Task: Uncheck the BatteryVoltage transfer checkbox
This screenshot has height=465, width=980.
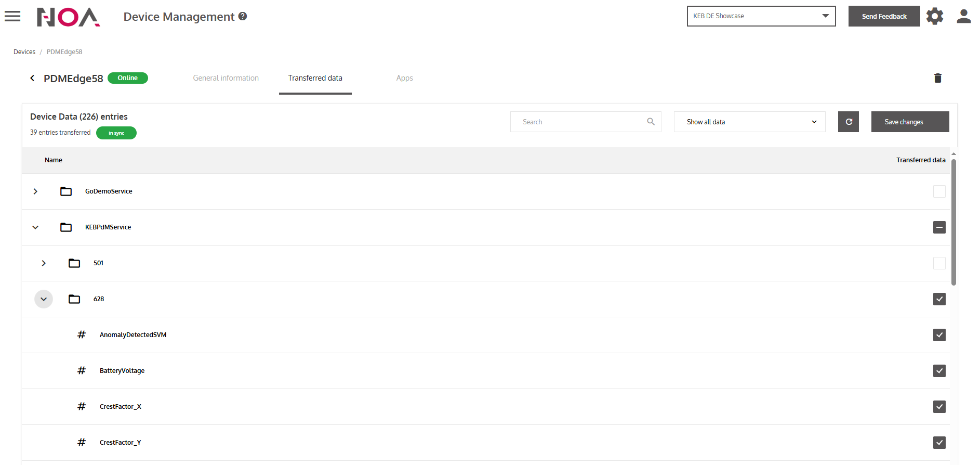Action: point(939,371)
